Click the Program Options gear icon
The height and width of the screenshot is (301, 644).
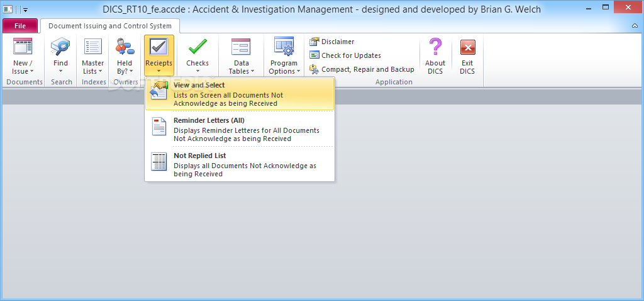(x=284, y=47)
